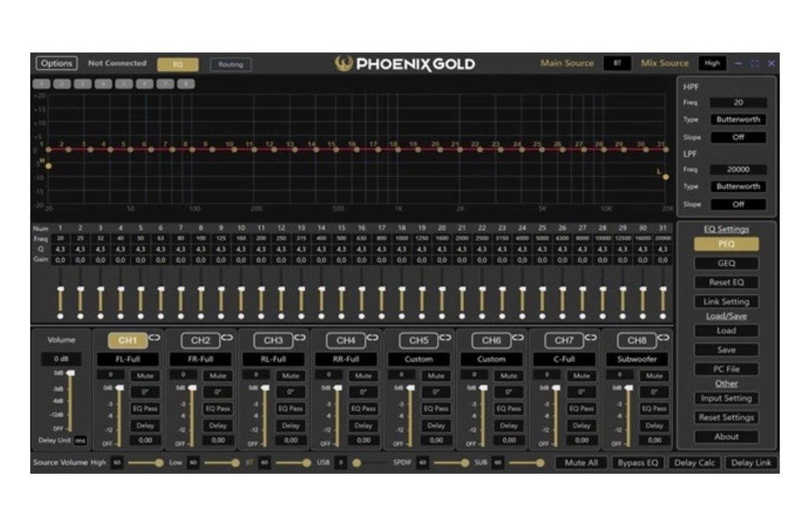Select the CH6 channel tab

tap(491, 341)
